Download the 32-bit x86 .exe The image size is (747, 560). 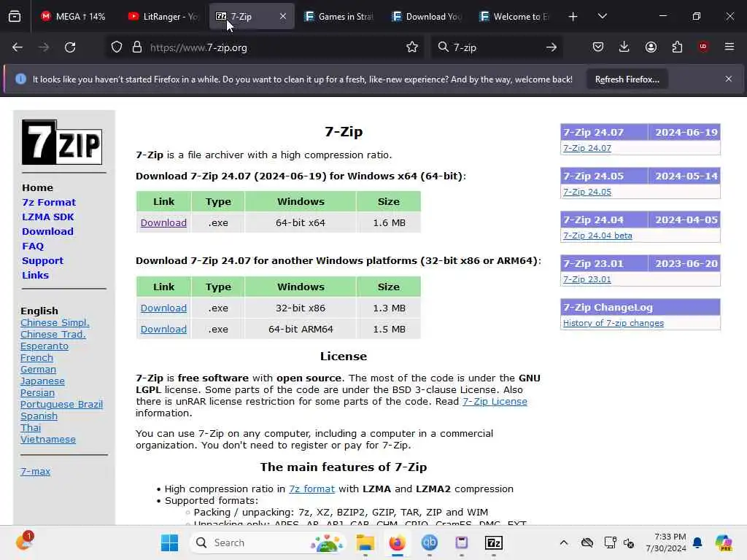[x=163, y=308]
